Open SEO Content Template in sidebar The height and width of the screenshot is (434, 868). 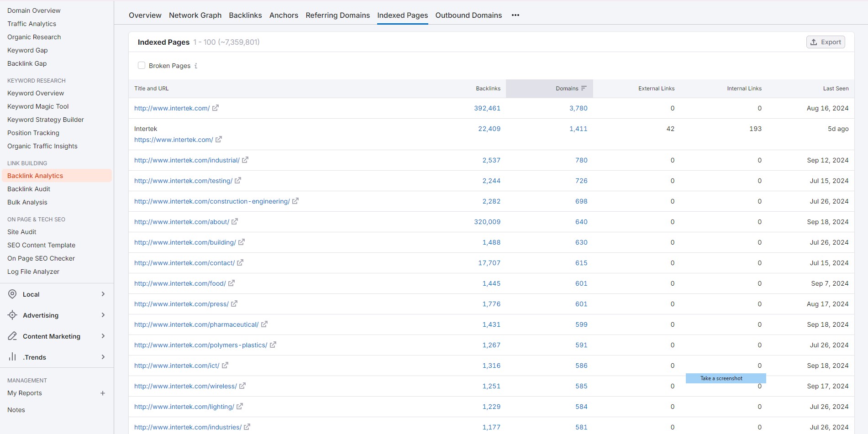tap(41, 245)
